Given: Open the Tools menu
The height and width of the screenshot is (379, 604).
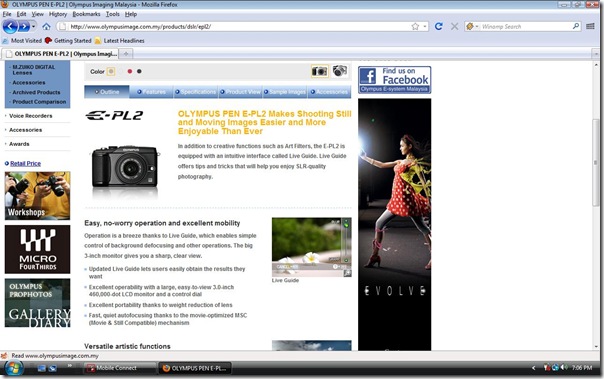Looking at the screenshot, I should [x=112, y=14].
